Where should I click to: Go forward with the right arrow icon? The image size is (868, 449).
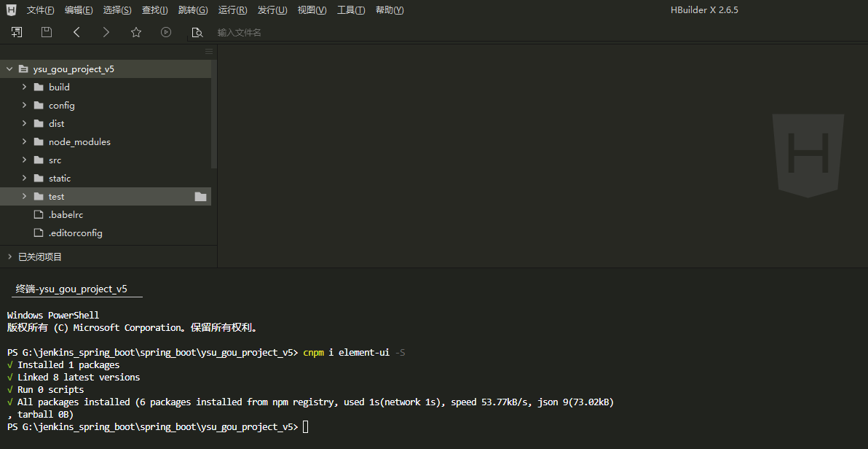coord(106,32)
